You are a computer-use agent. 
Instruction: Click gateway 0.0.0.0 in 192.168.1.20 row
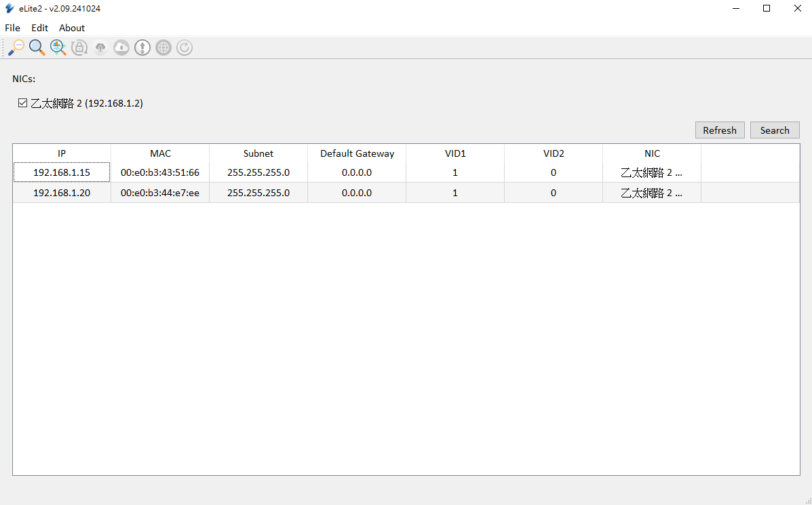click(357, 193)
